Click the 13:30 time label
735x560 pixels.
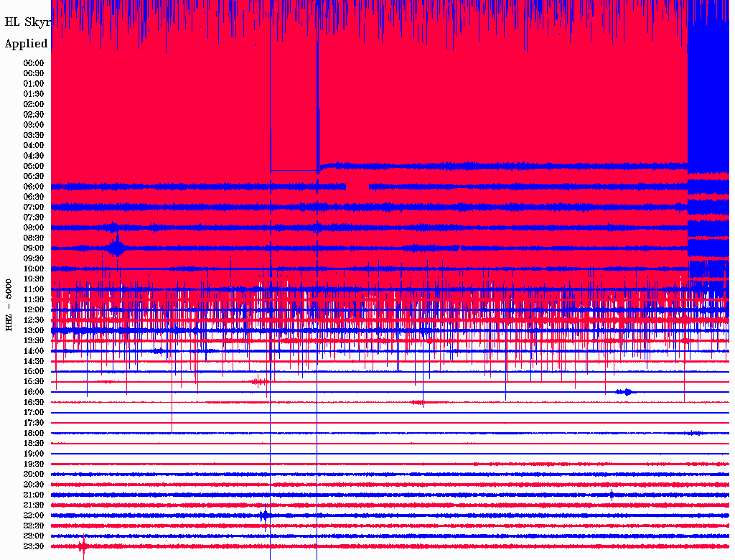34,341
